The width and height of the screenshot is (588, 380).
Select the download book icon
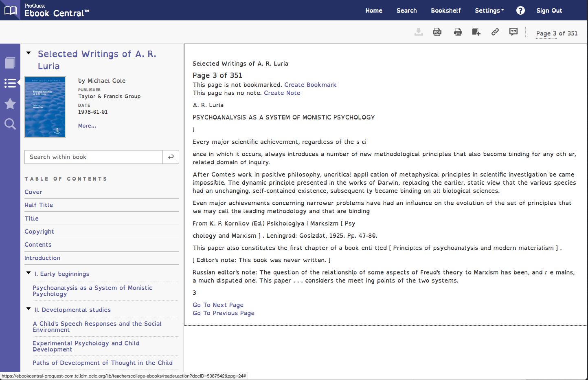(419, 32)
